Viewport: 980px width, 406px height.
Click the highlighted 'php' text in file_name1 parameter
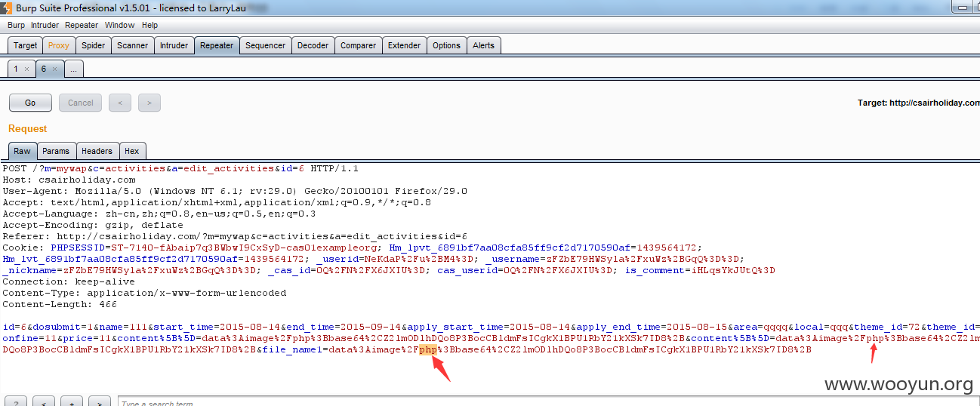click(x=429, y=349)
